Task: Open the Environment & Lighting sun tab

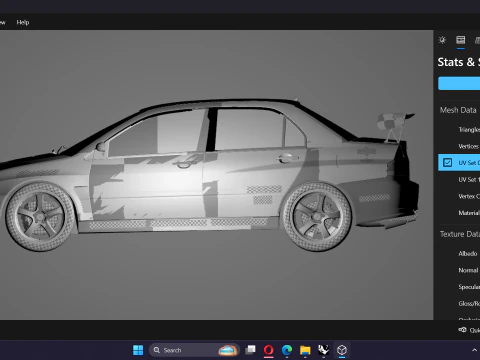Action: (x=442, y=40)
